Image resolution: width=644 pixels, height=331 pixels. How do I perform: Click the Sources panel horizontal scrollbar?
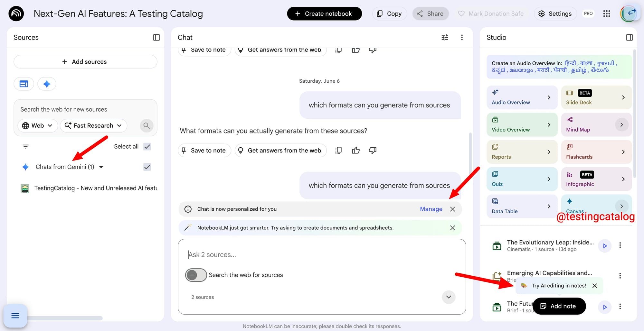64,318
